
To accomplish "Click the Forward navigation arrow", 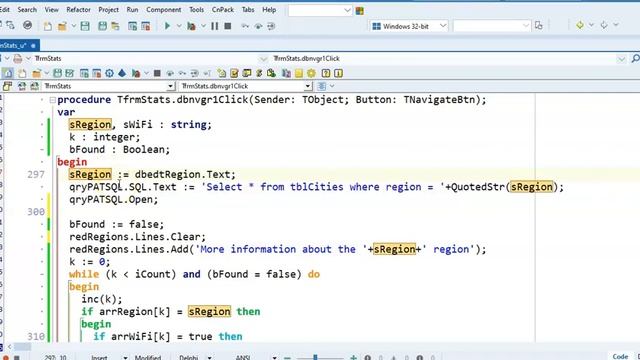I will tap(604, 25).
